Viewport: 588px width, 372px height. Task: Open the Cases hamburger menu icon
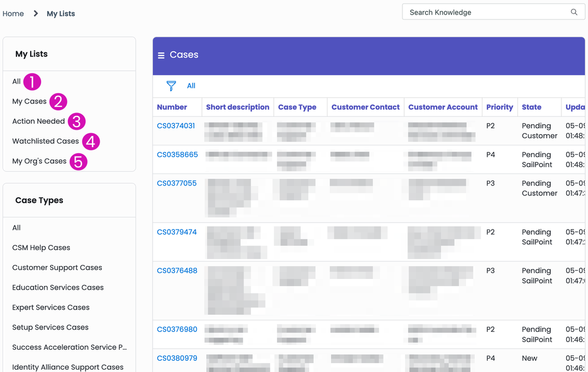coord(161,55)
